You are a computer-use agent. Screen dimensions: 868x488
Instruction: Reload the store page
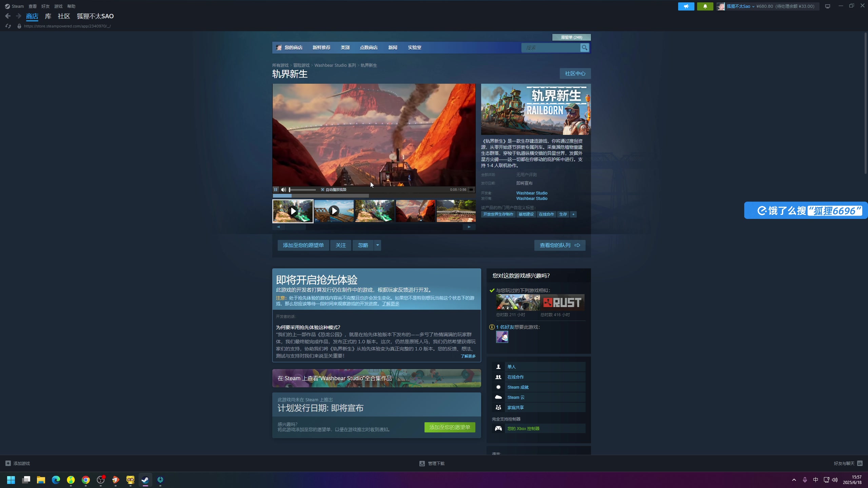[8, 26]
